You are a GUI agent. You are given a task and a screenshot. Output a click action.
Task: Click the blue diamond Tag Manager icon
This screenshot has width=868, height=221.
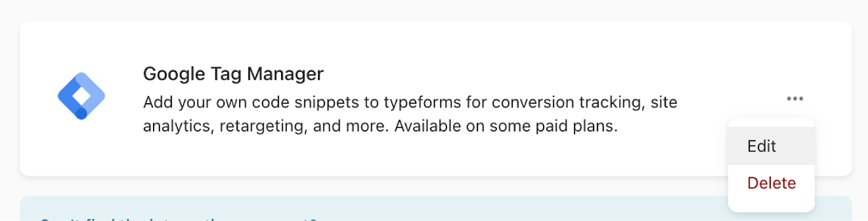pos(81,96)
